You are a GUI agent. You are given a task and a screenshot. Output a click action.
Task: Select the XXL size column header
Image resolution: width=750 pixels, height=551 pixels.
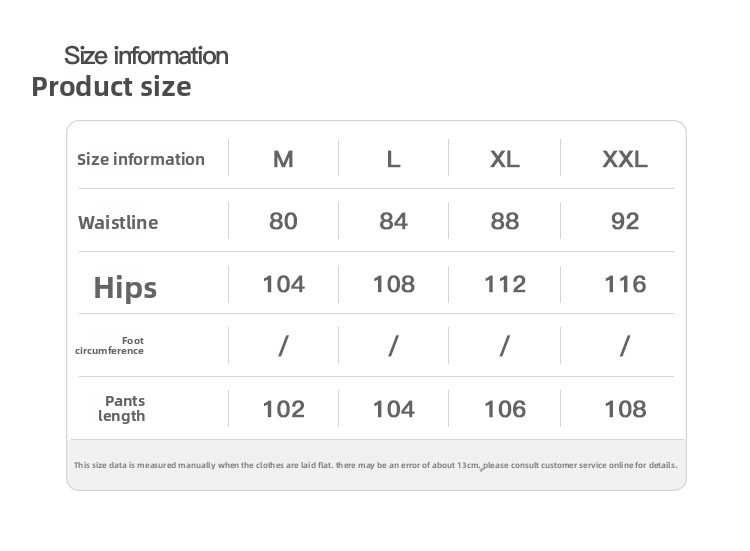tap(625, 159)
